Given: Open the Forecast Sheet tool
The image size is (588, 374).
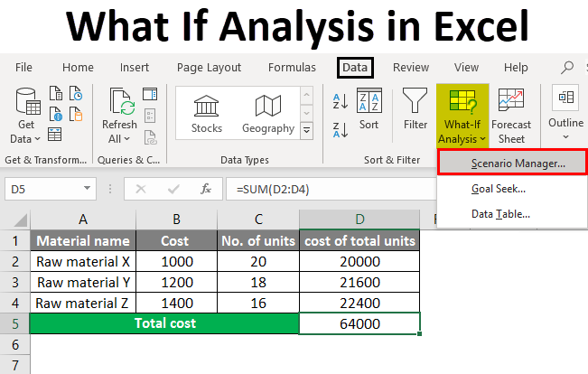Looking at the screenshot, I should coord(511,116).
